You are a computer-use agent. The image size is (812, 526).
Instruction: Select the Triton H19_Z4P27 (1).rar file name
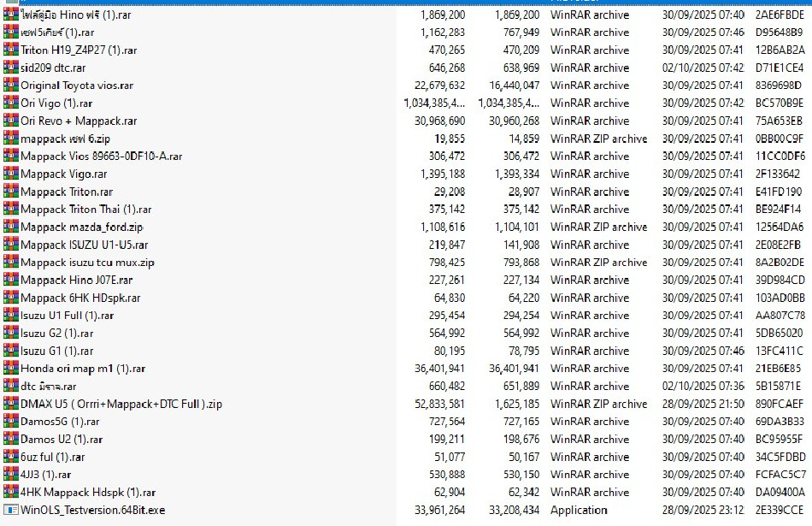point(79,50)
